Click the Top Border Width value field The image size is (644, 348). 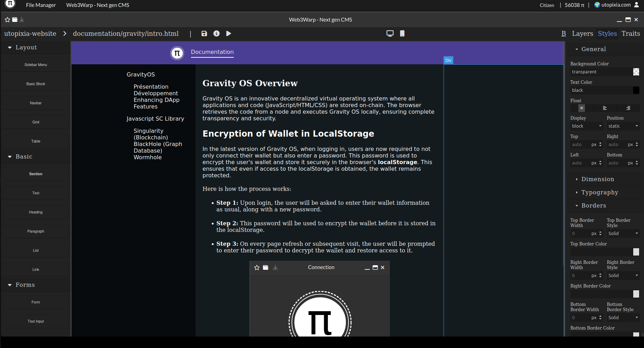580,234
